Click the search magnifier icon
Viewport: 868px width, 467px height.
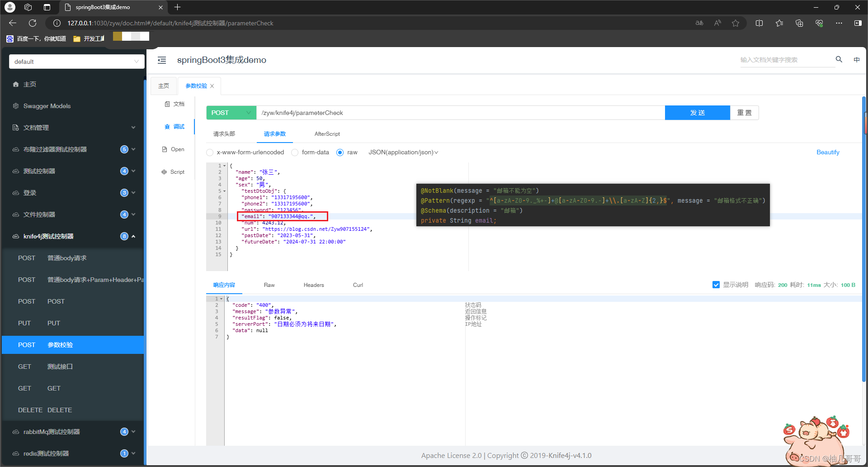839,59
